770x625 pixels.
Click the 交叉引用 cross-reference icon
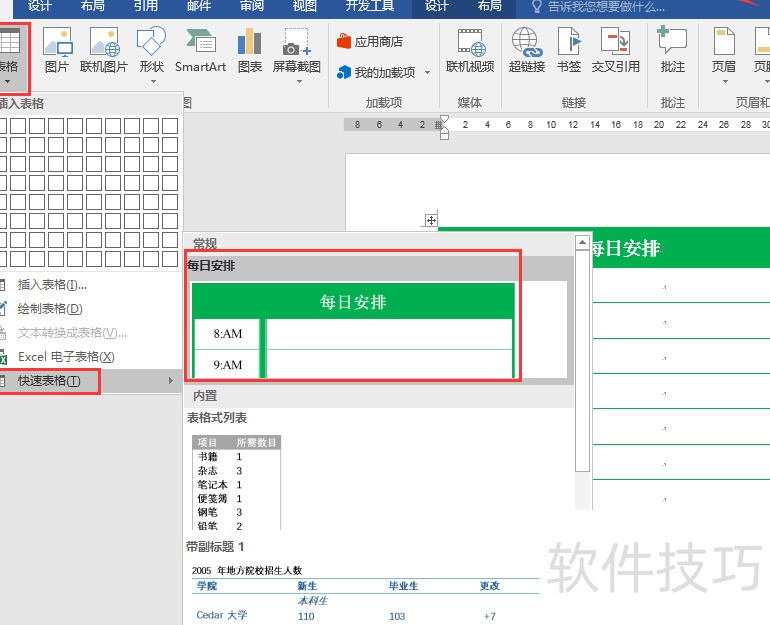pyautogui.click(x=615, y=50)
